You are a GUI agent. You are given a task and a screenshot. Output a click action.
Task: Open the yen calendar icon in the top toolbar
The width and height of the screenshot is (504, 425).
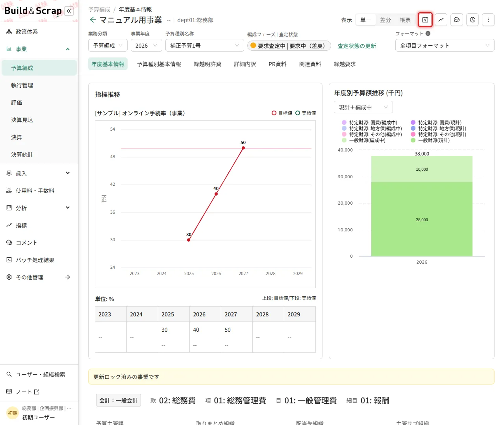(425, 20)
